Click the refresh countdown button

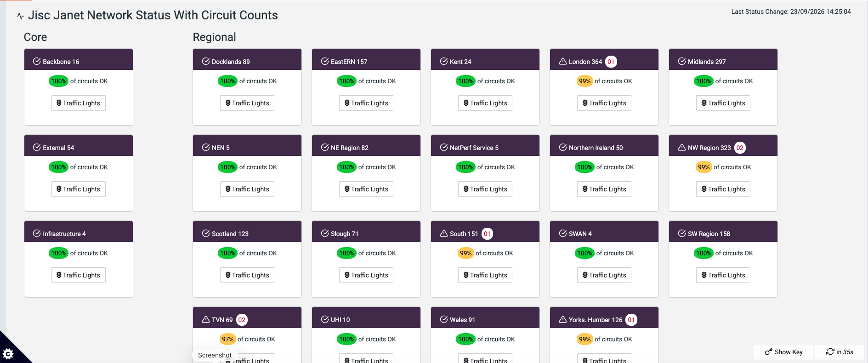click(x=840, y=352)
